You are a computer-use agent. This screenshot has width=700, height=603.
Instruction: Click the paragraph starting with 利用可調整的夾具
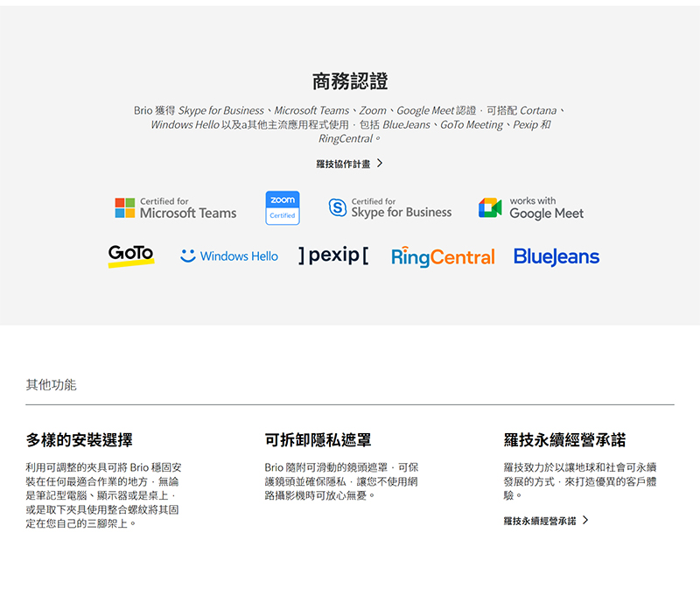coord(103,495)
